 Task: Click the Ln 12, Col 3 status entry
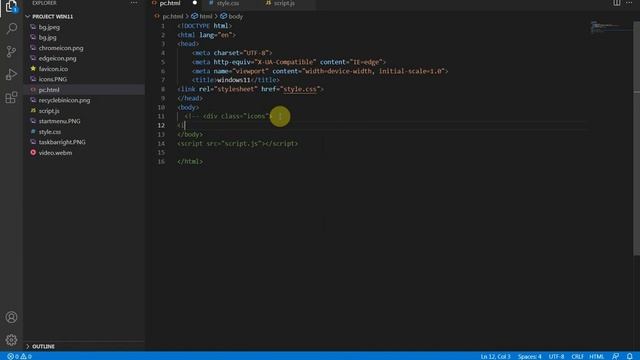point(495,356)
